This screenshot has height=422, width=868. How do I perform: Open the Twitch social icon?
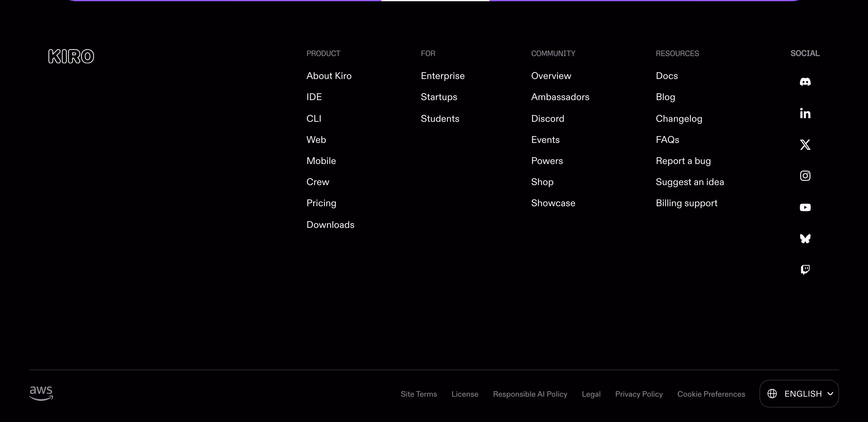805,270
